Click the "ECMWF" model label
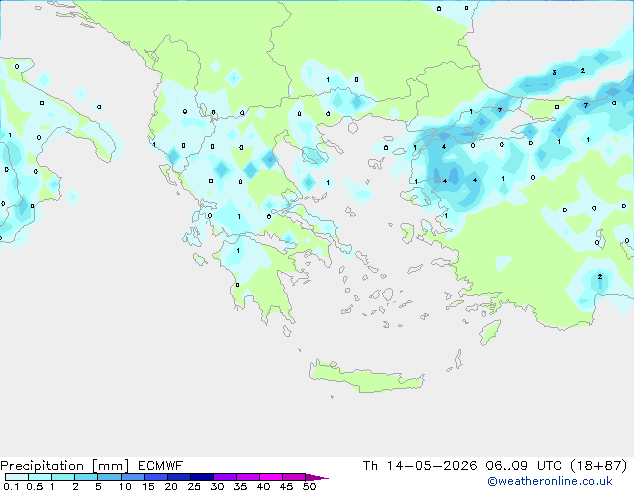 pos(161,466)
